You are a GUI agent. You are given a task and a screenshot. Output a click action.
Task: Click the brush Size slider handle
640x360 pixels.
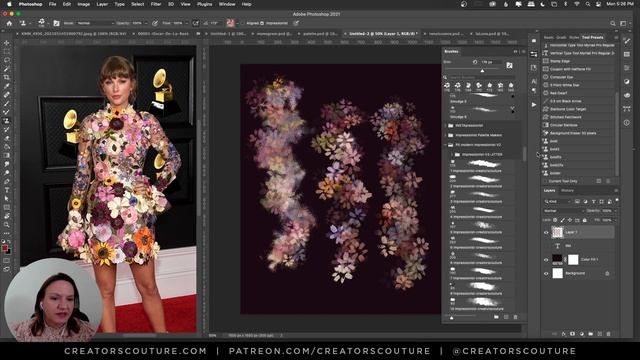pos(482,71)
